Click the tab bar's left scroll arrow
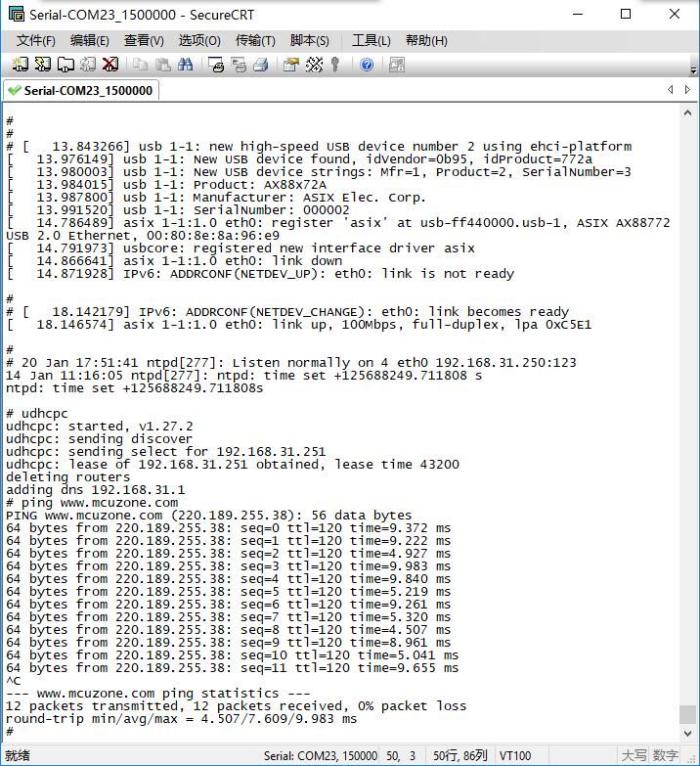The image size is (700, 766). (x=671, y=89)
